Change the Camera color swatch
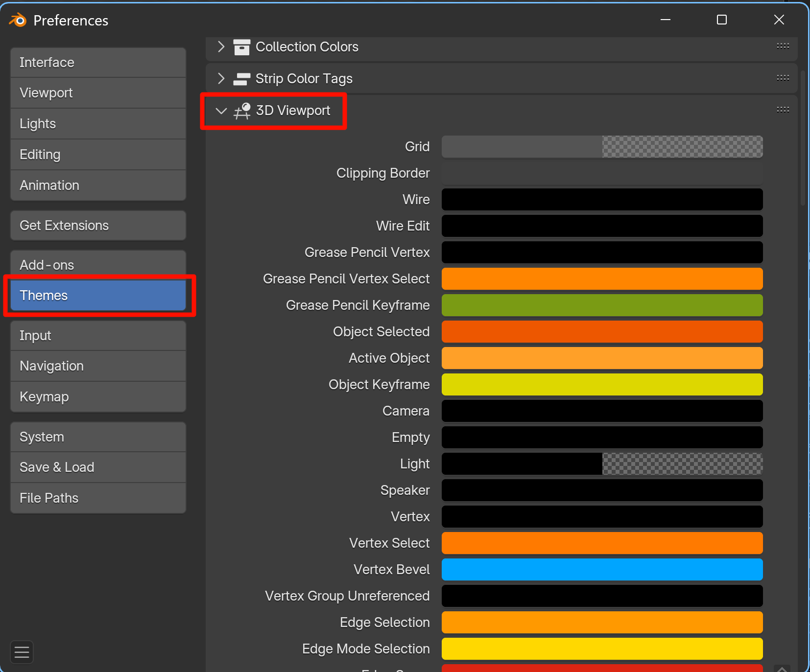810x672 pixels. (x=602, y=411)
